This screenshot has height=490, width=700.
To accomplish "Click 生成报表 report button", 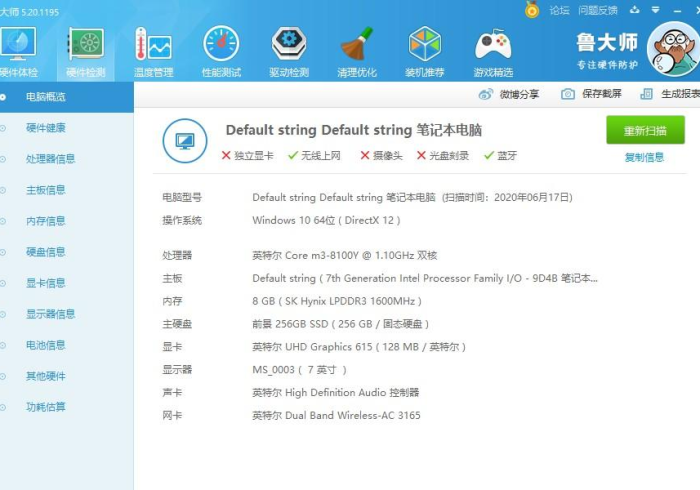I will [670, 94].
